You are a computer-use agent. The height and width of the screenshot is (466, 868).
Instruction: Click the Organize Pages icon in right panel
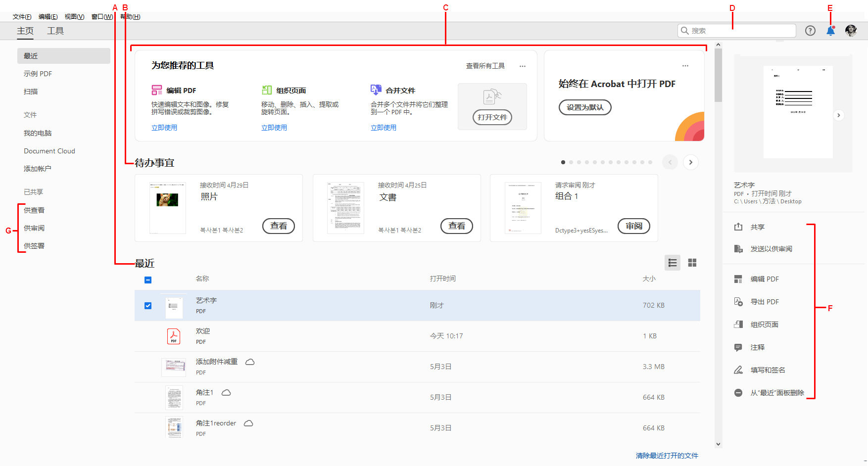pyautogui.click(x=738, y=325)
